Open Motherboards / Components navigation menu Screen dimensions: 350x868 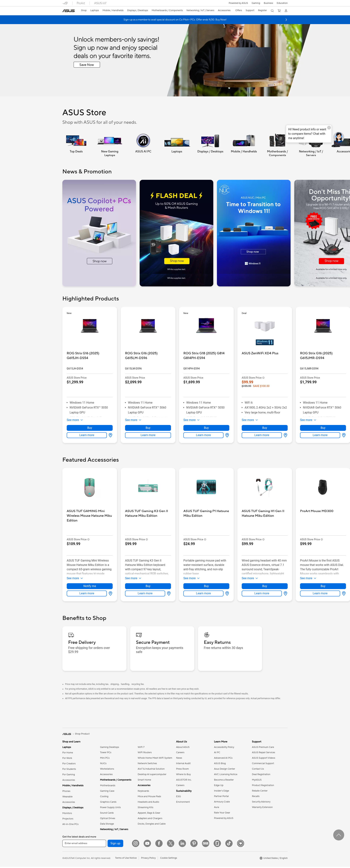[167, 10]
